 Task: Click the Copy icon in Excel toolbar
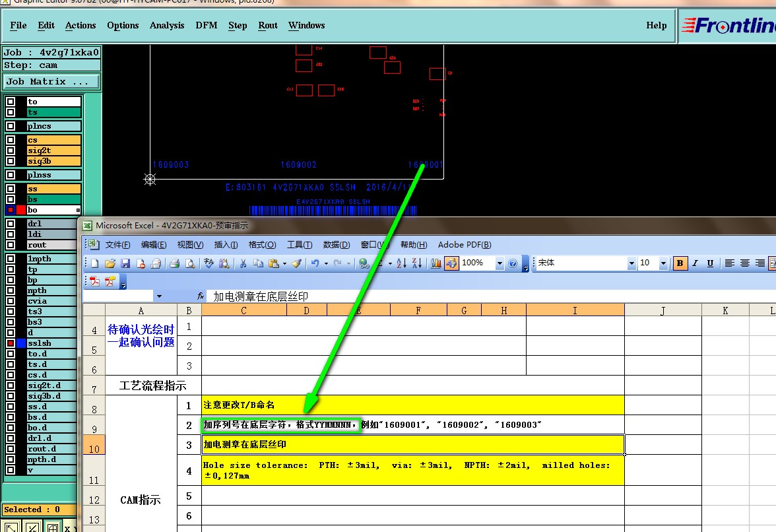click(258, 263)
